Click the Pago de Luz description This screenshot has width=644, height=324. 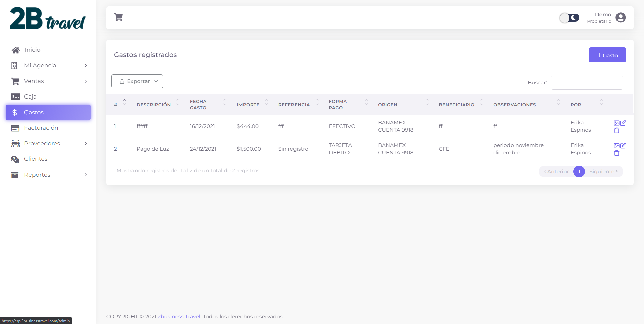pyautogui.click(x=153, y=149)
